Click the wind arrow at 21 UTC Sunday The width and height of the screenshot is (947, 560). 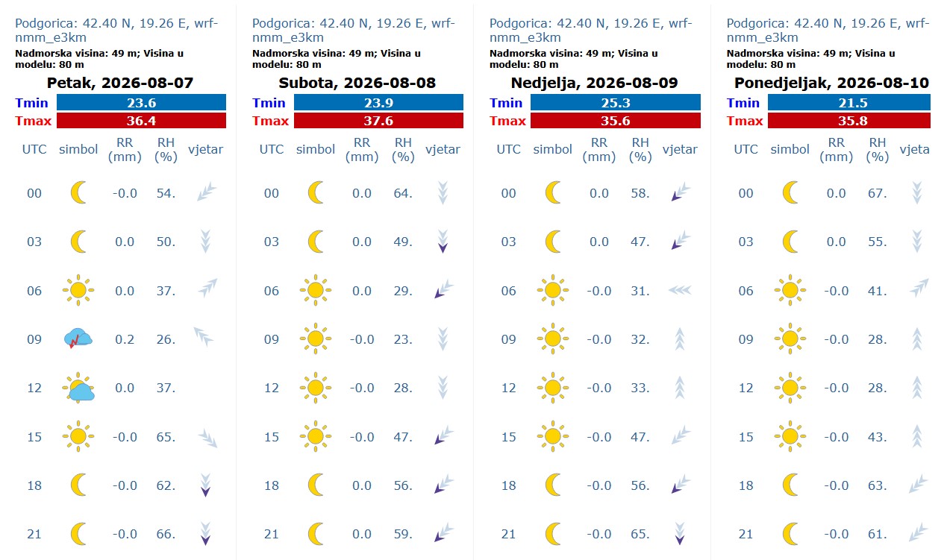[680, 534]
